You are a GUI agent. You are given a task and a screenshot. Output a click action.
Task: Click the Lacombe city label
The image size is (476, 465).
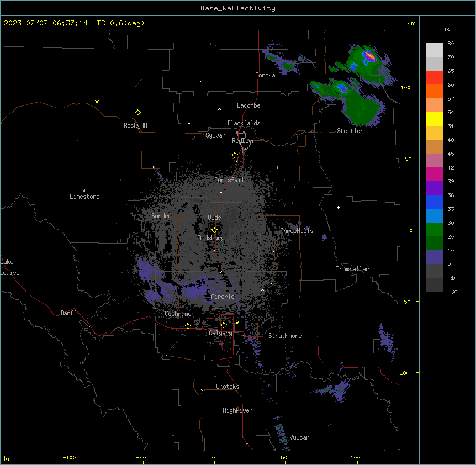click(248, 105)
